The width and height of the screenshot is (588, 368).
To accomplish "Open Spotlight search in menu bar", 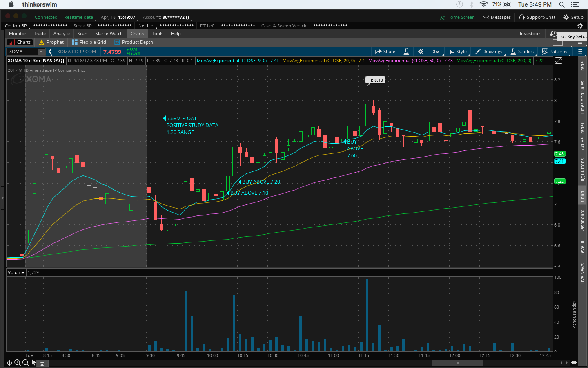I will point(562,4).
